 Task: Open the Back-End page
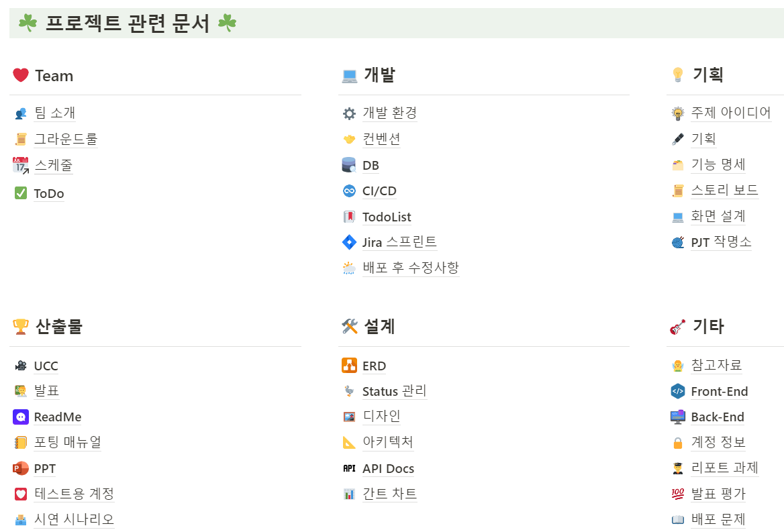[718, 417]
